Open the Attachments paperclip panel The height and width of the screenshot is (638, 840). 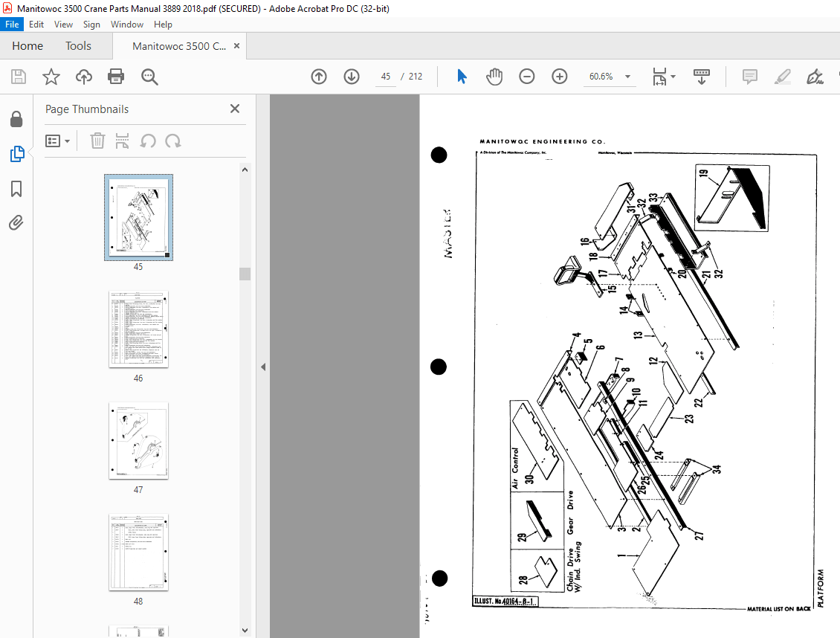point(16,222)
